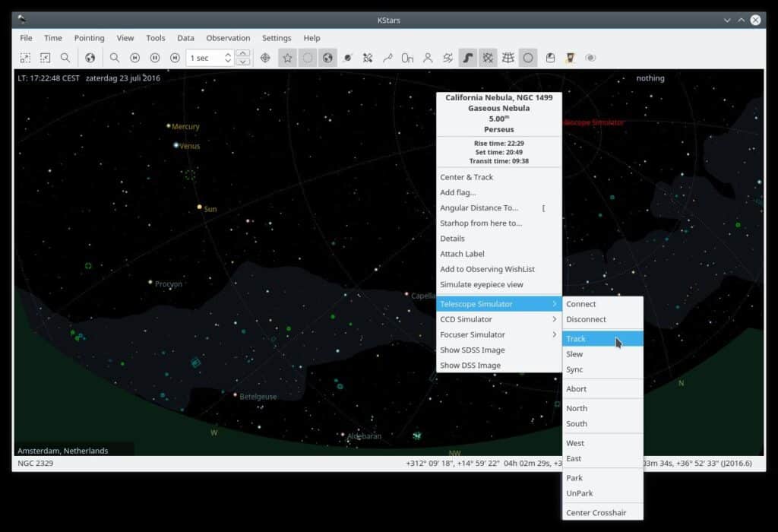Toggle the stars display button

[287, 58]
